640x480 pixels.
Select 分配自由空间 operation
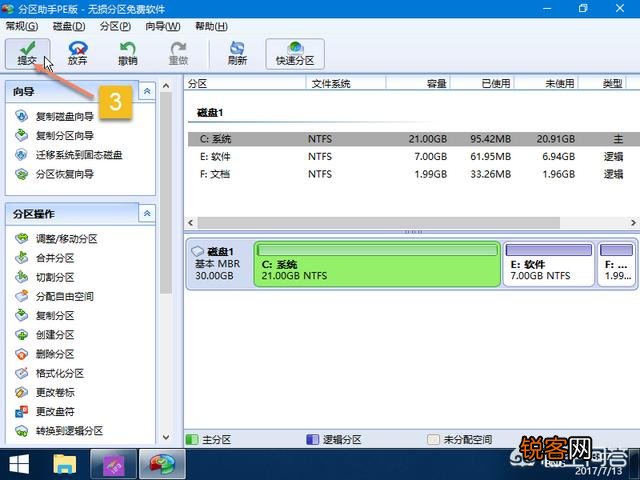pos(55,296)
